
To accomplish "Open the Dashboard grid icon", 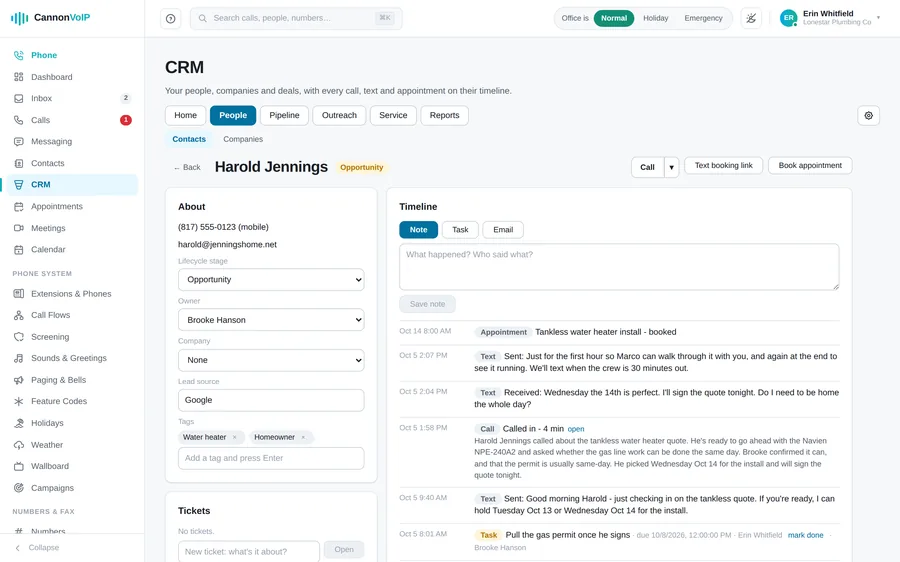I will tap(19, 77).
